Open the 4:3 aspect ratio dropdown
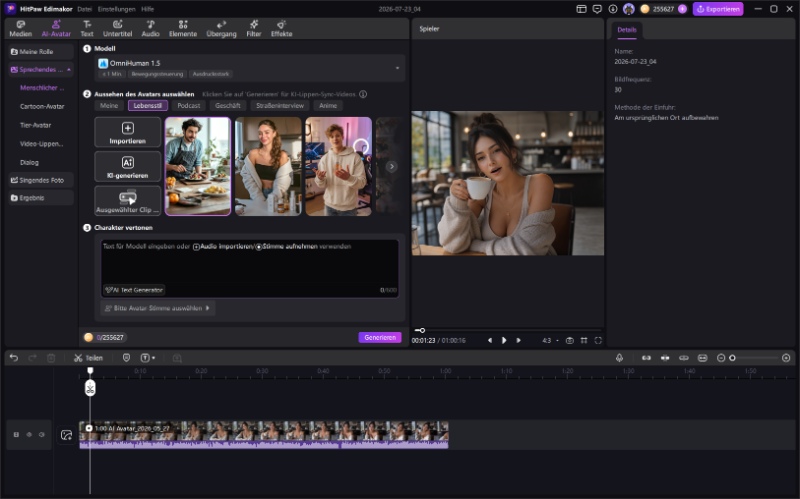This screenshot has height=499, width=800. pos(550,340)
